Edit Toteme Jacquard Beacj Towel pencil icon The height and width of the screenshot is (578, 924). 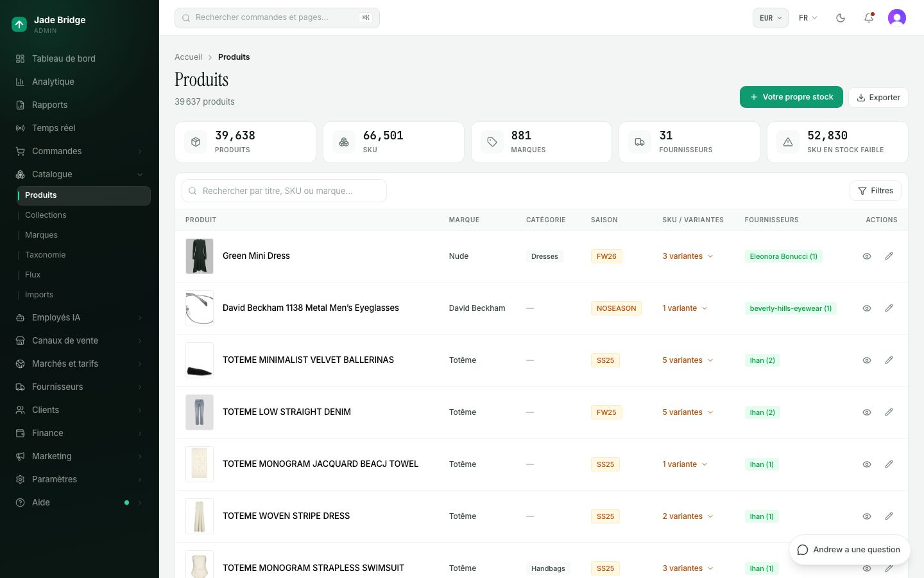(889, 464)
